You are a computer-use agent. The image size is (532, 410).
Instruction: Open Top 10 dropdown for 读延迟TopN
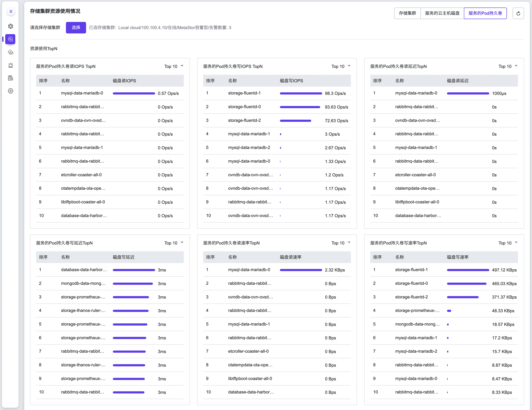click(508, 66)
